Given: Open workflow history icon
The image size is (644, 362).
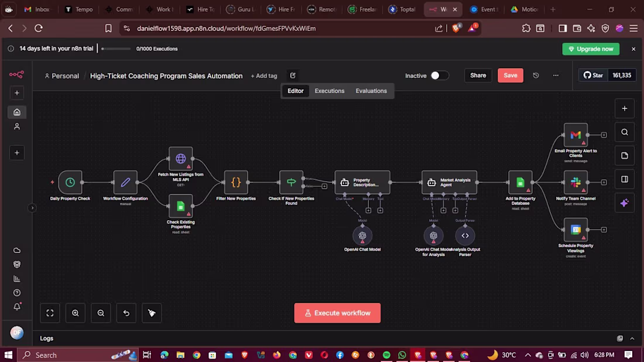Looking at the screenshot, I should tap(536, 76).
